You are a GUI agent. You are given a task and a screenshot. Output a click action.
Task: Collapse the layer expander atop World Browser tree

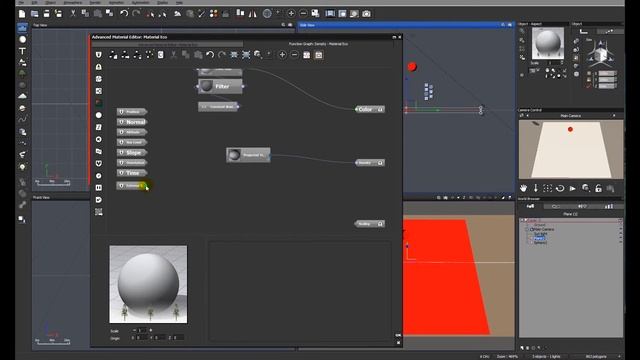(522, 220)
